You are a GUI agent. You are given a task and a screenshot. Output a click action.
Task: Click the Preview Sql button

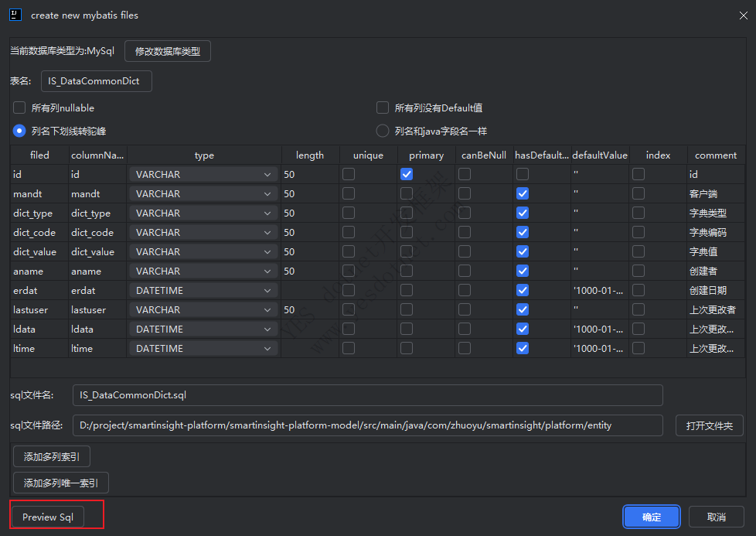48,517
